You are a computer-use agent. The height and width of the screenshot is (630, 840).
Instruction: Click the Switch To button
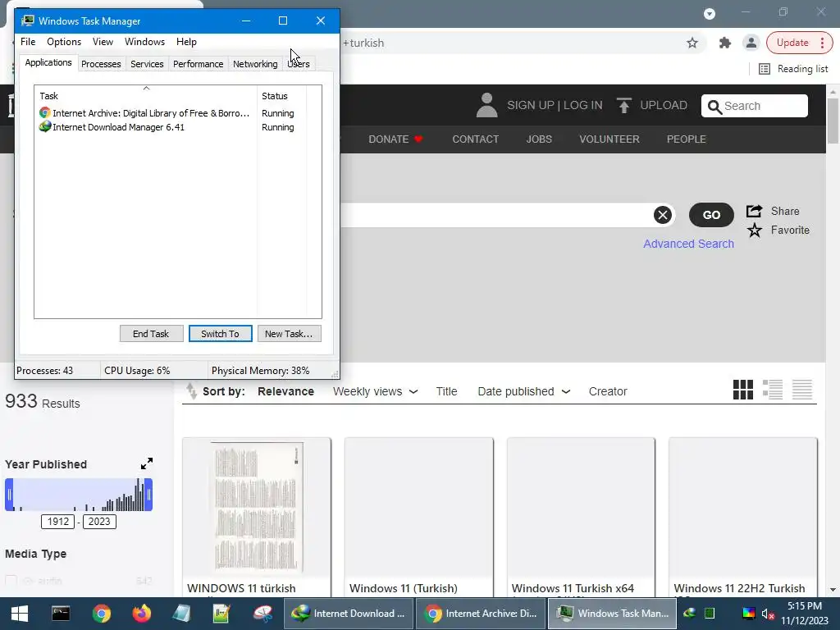coord(220,334)
